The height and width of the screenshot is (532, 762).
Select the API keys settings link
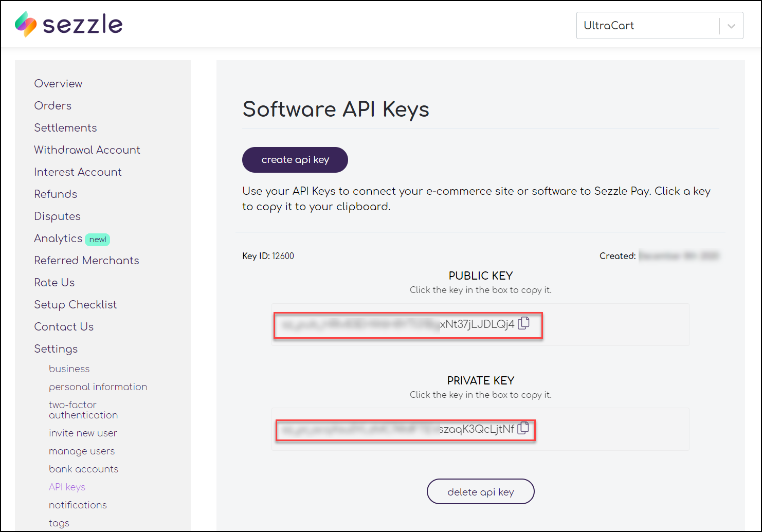[67, 487]
